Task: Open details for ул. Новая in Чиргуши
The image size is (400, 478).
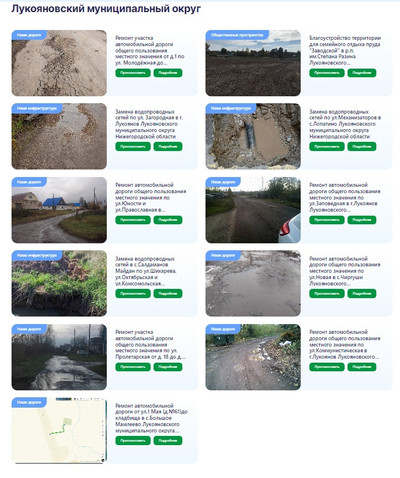Action: click(362, 294)
